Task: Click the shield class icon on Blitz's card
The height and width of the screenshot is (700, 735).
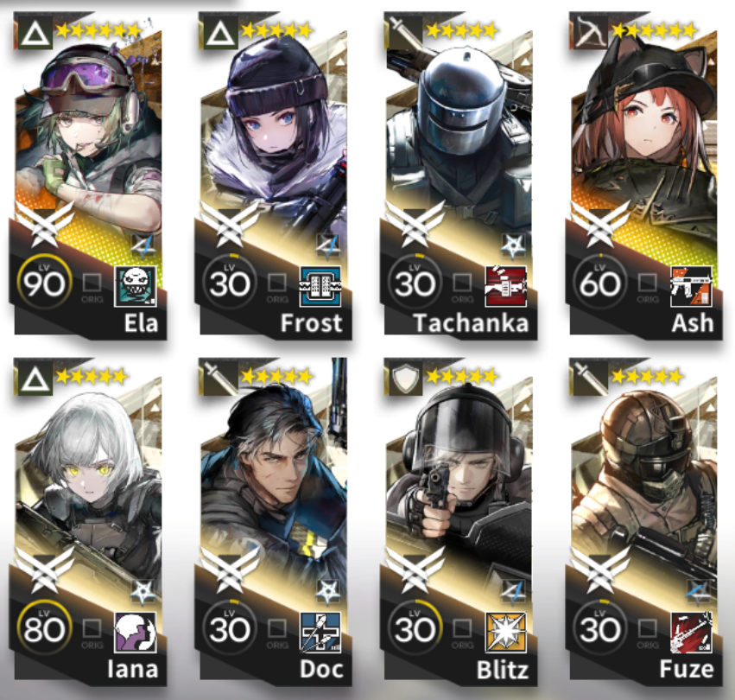Action: coord(404,378)
